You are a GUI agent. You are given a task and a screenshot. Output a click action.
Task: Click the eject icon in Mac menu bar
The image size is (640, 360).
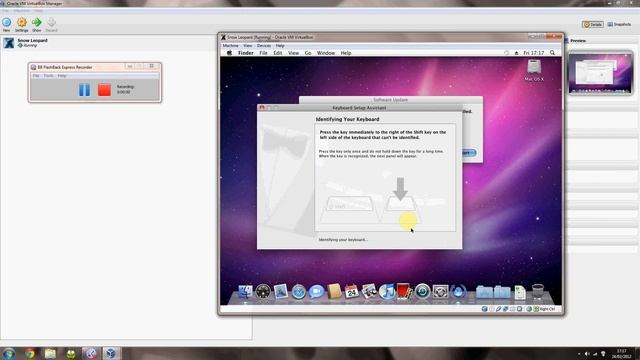click(516, 53)
